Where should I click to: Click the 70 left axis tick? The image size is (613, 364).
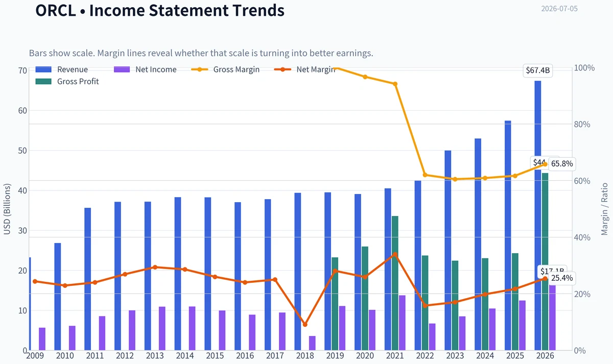[22, 70]
